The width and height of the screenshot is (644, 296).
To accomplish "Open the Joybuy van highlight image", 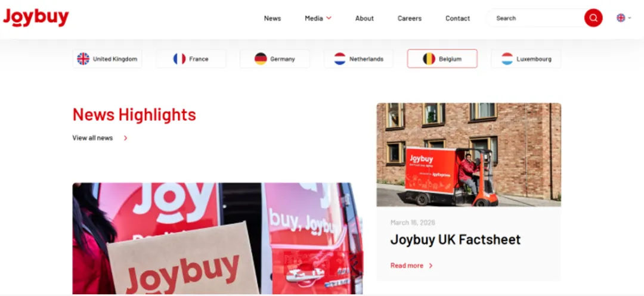I will tap(218, 239).
